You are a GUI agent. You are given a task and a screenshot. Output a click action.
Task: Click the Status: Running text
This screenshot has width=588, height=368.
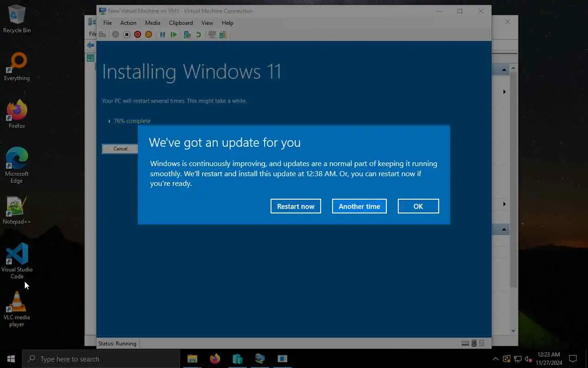pos(117,343)
